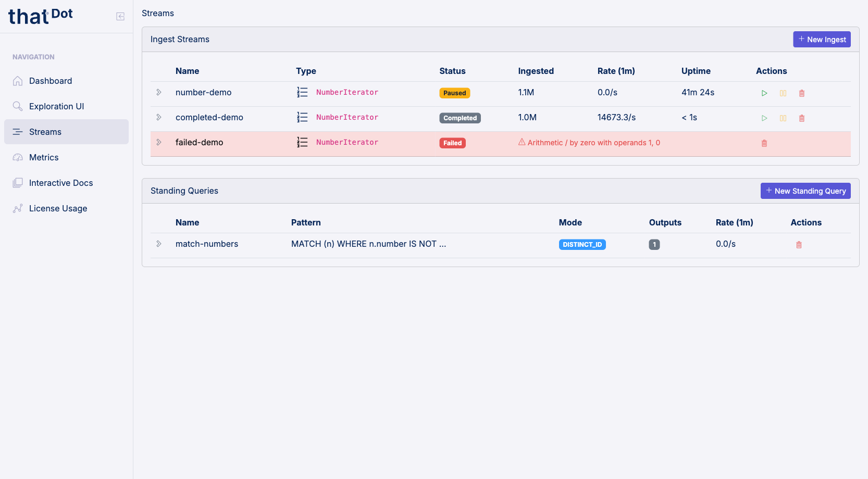Viewport: 868px width, 479px height.
Task: Collapse the sidebar with the arrow icon
Action: coord(120,17)
